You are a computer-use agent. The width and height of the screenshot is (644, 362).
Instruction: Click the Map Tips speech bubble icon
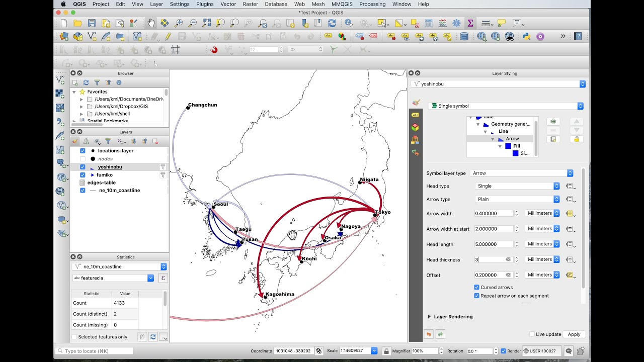click(x=501, y=23)
